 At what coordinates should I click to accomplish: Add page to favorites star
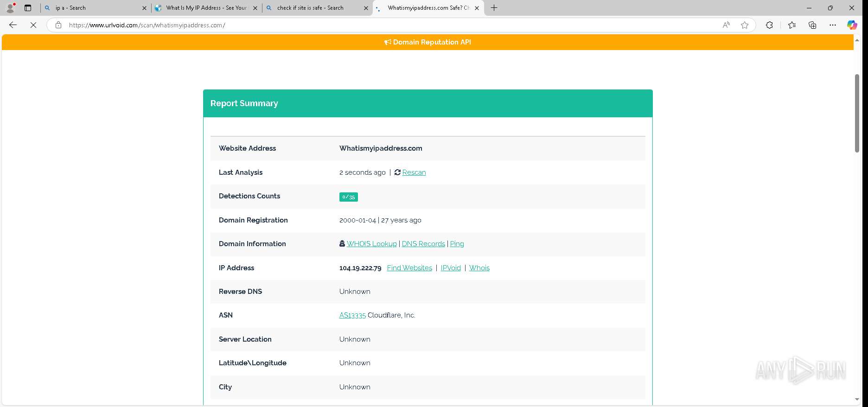745,25
